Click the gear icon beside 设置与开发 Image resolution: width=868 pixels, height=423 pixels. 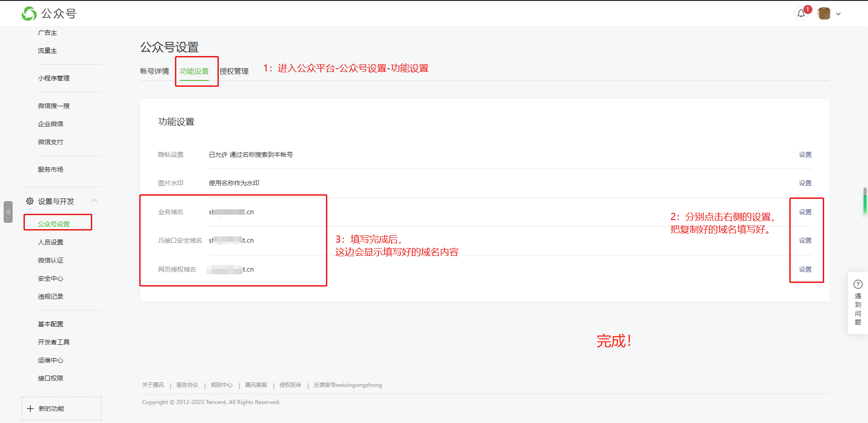(x=30, y=201)
